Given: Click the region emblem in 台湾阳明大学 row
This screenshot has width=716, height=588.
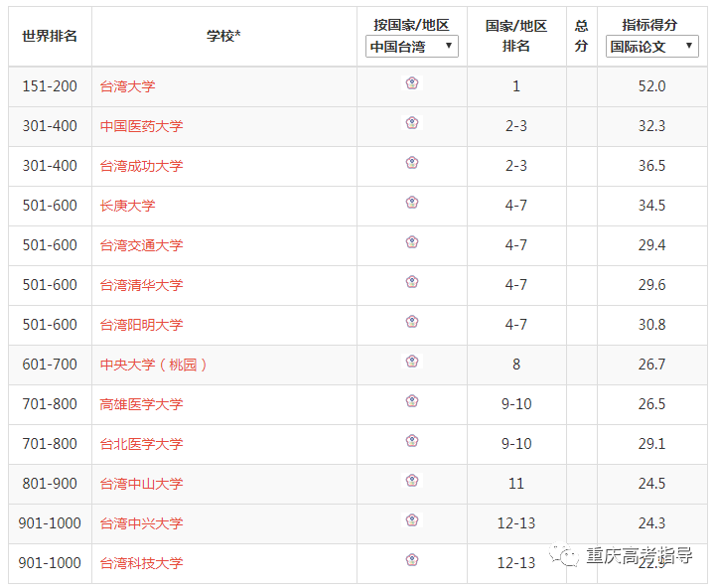Looking at the screenshot, I should [x=412, y=321].
